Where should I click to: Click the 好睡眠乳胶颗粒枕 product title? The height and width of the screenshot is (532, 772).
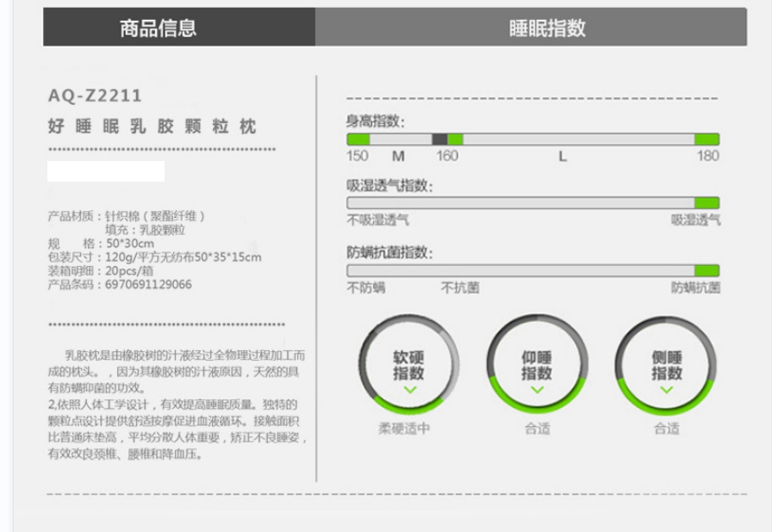tap(152, 127)
